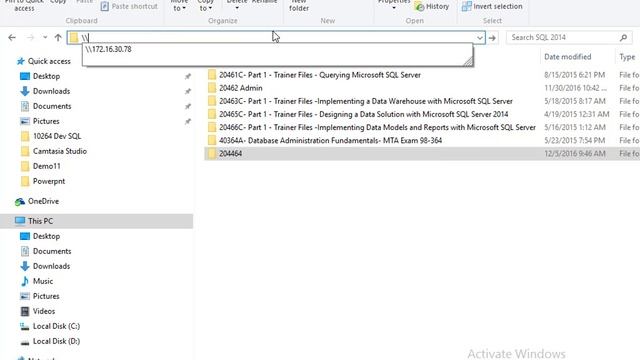This screenshot has height=360, width=640.
Task: Select OneDrive in the navigation pane
Action: click(43, 201)
